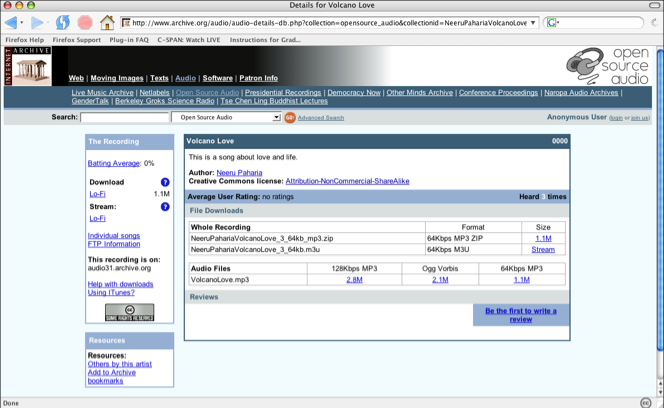
Task: Download the 128Kbps MP3 2.8M file
Action: click(354, 280)
